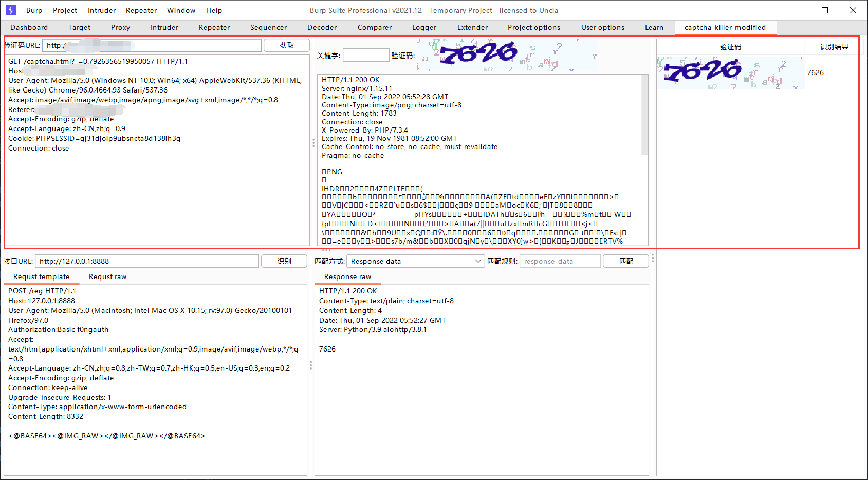Switch to the Learn tab
868x480 pixels.
pos(654,27)
